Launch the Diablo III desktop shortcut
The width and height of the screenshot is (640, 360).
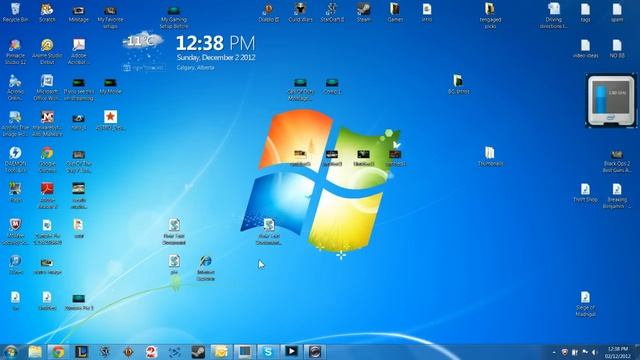(x=269, y=12)
